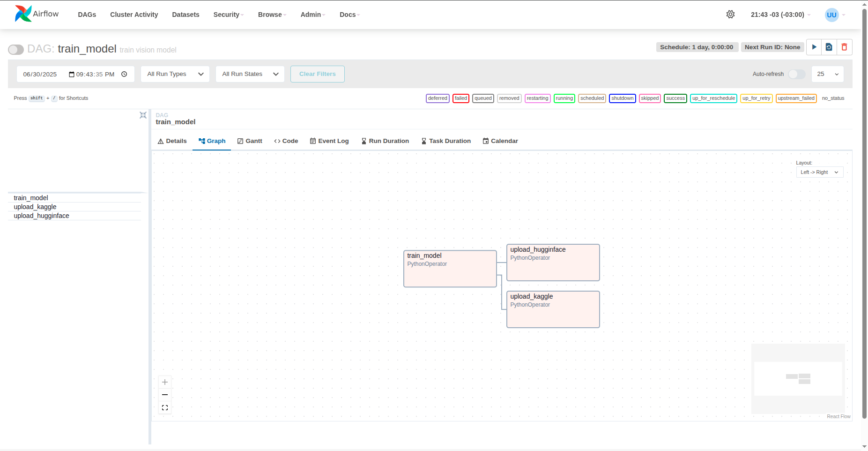Open Cluster Activity page

click(x=134, y=15)
